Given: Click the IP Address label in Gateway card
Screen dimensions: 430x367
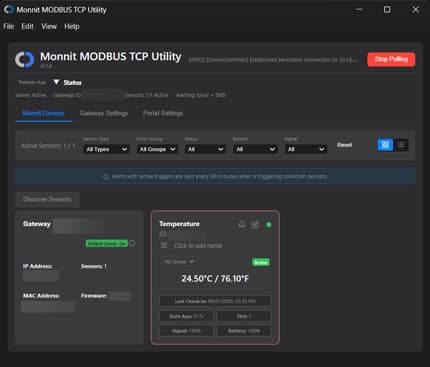Looking at the screenshot, I should pos(37,266).
